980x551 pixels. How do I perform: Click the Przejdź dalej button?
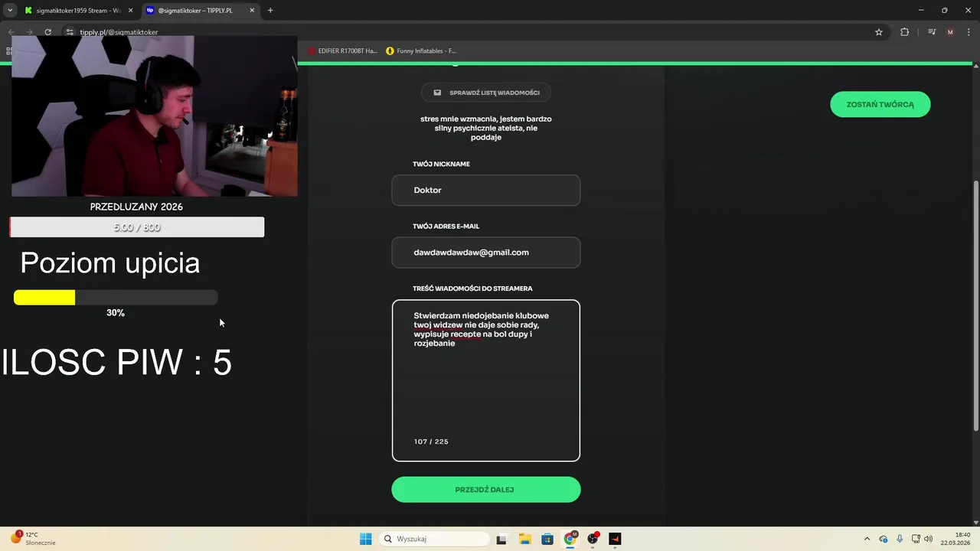(x=485, y=490)
